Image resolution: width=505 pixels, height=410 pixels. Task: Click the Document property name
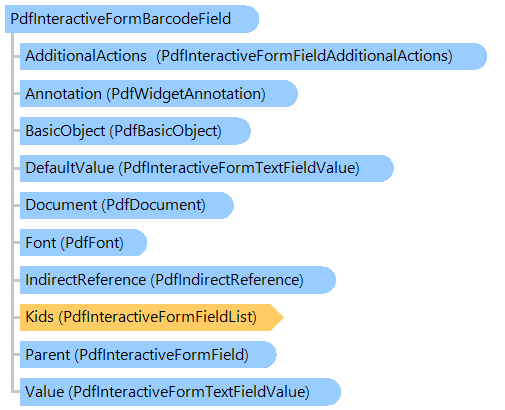(61, 205)
